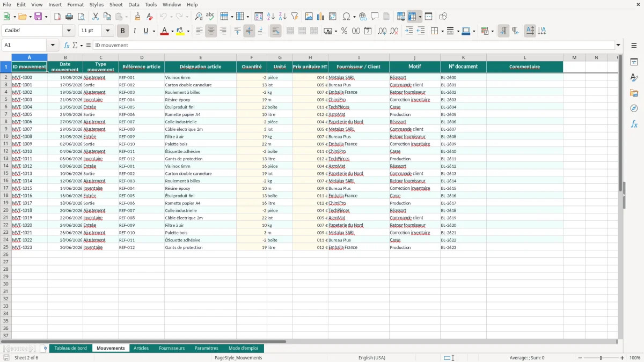644x362 pixels.
Task: Click the 100% zoom level
Action: click(635, 358)
